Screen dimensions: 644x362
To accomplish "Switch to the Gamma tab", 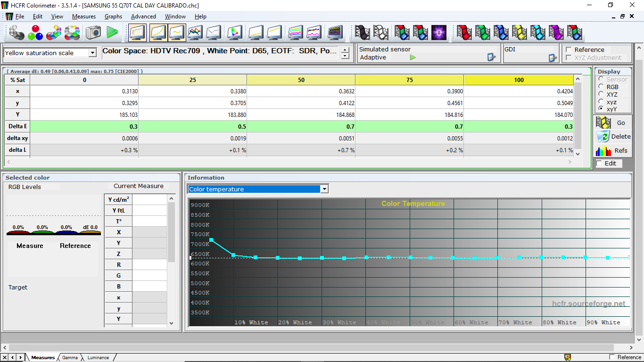I will (70, 357).
